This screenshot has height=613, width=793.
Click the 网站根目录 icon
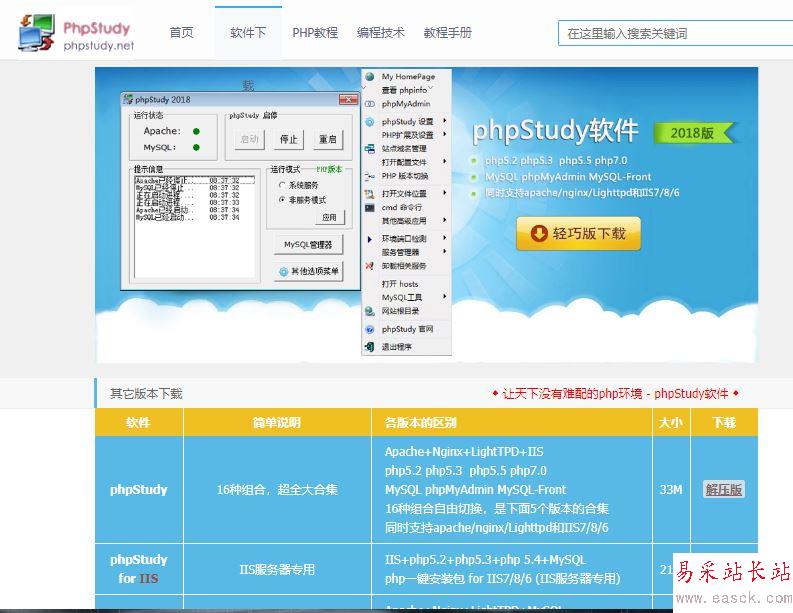pyautogui.click(x=370, y=311)
